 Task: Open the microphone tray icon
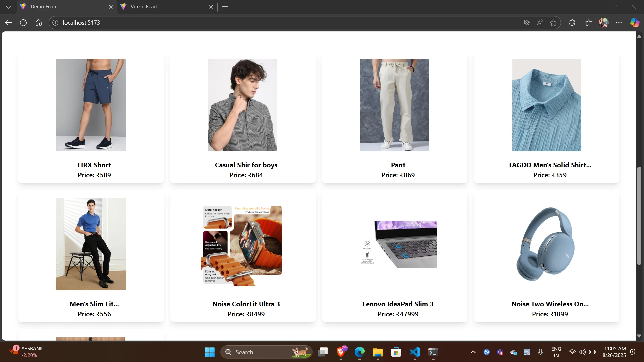click(540, 352)
